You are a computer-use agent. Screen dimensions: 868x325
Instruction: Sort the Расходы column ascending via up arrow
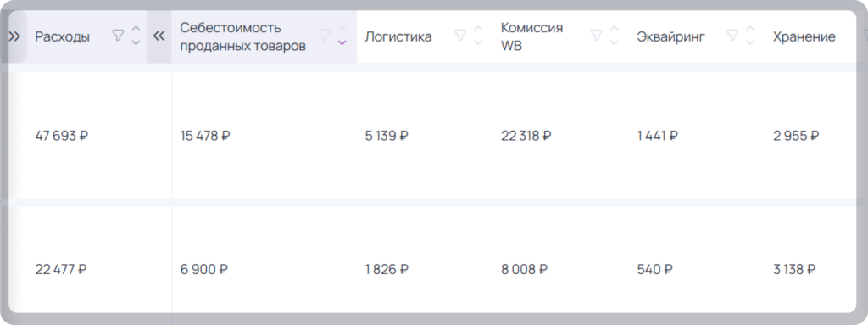[136, 29]
